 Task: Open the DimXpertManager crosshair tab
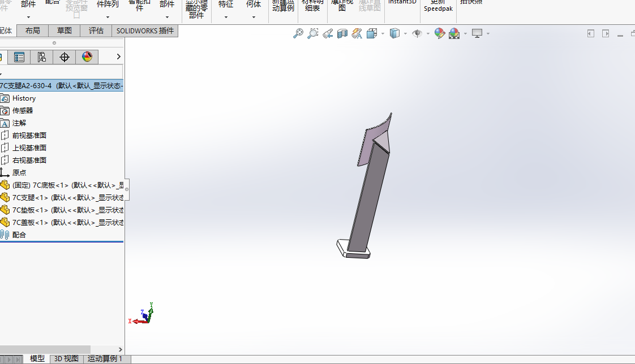point(65,57)
